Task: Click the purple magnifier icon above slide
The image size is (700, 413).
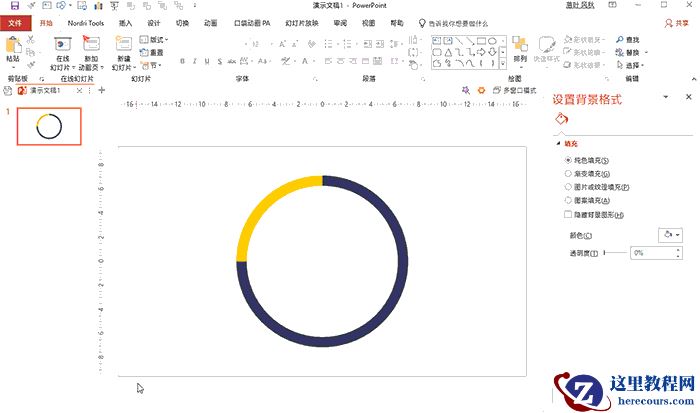Action: point(466,90)
